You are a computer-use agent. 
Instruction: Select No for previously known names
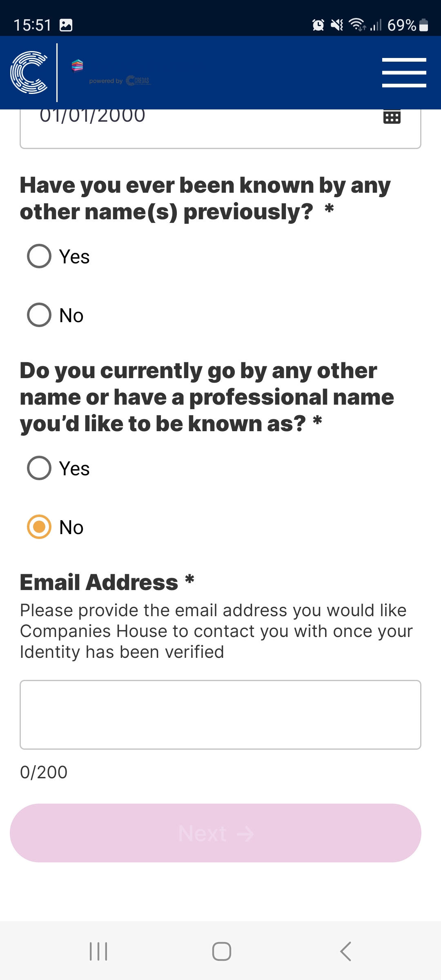(39, 315)
